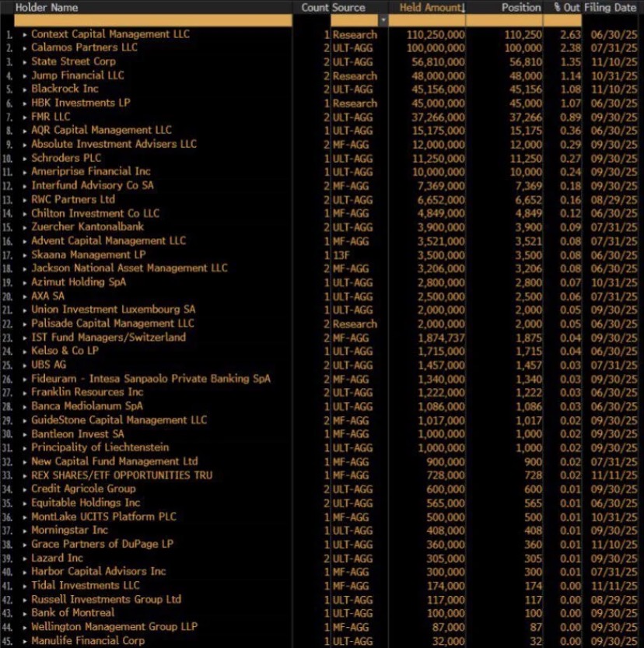Select Ameriprise Financial Inc holder name
This screenshot has width=644, height=648.
(x=91, y=171)
